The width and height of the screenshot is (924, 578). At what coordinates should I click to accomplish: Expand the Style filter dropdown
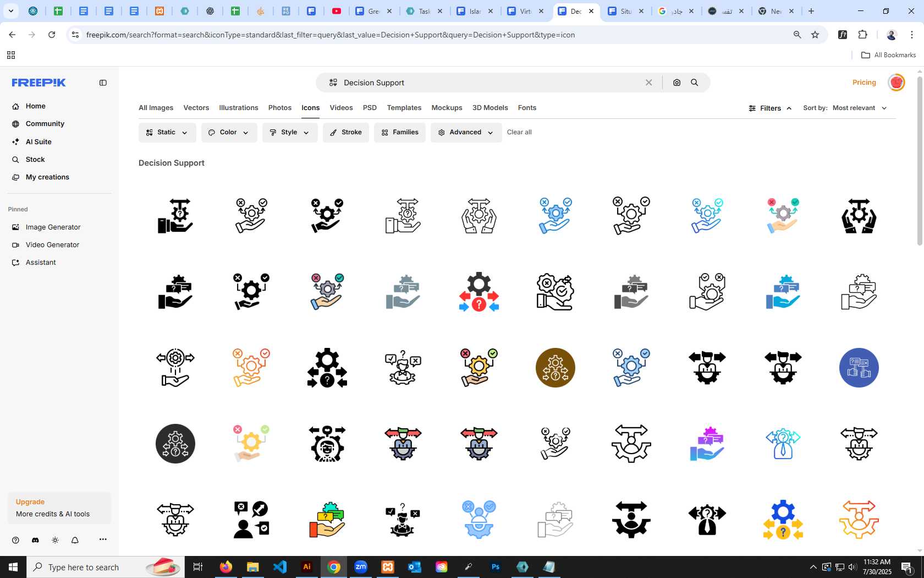coord(290,133)
